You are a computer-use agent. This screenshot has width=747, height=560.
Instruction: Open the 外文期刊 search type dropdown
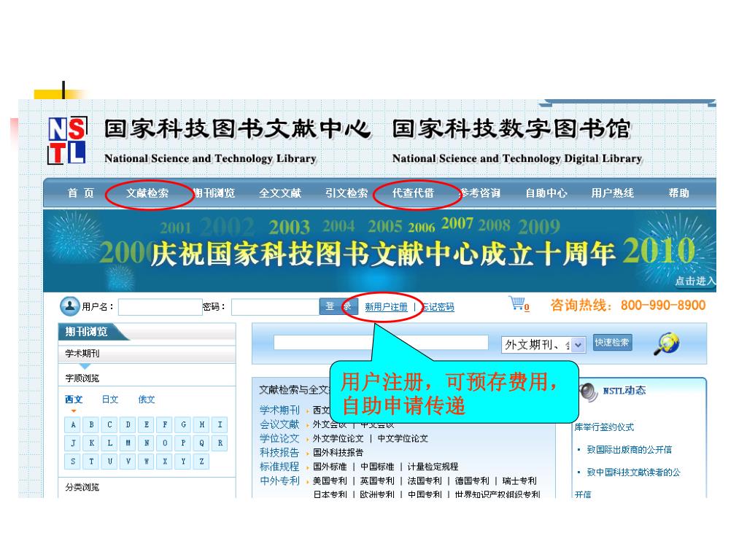[543, 344]
